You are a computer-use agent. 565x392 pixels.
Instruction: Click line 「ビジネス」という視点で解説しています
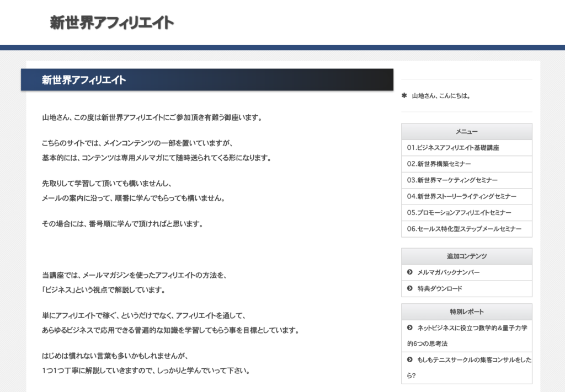point(104,290)
